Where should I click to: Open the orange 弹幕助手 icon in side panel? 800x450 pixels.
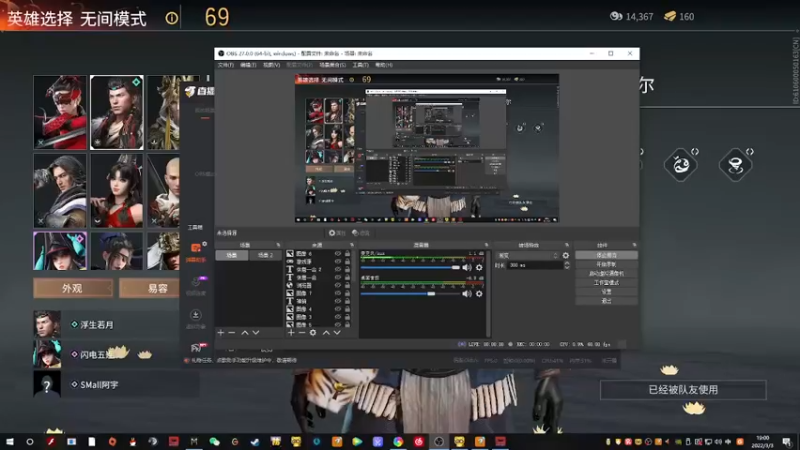(196, 248)
